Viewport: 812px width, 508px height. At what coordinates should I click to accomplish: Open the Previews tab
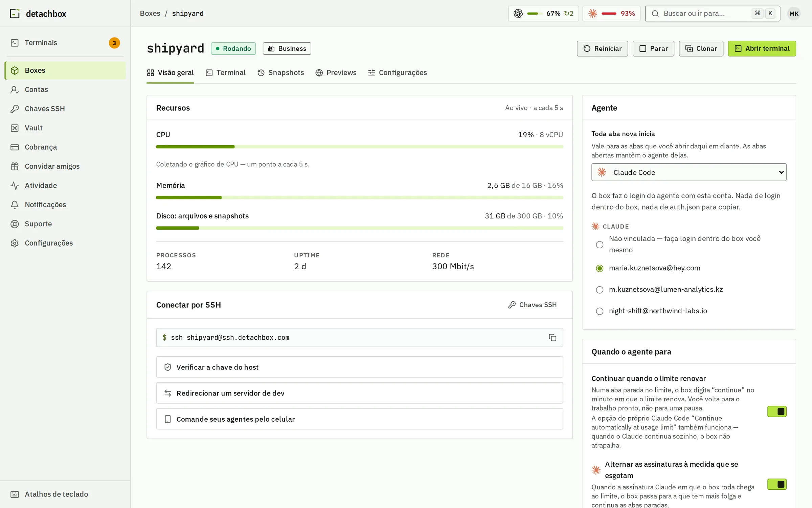tap(336, 73)
